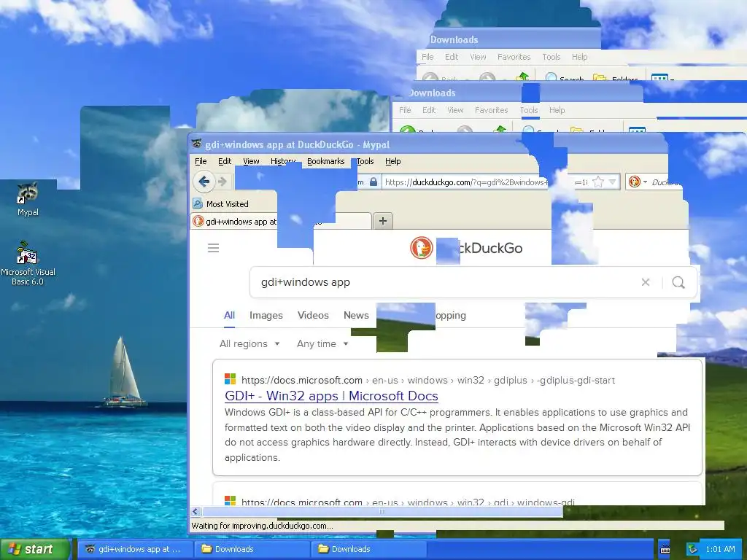Bookmark this page with the star icon
This screenshot has height=560, width=747.
598,182
